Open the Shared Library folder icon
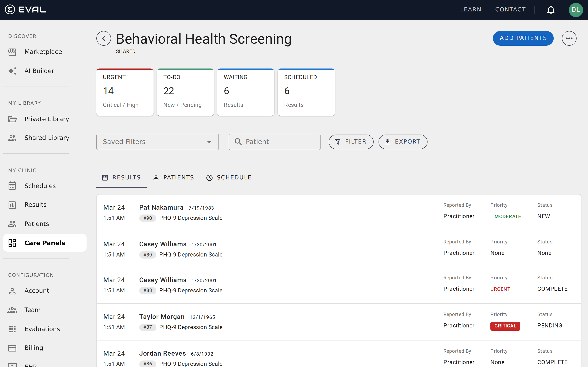Image resolution: width=588 pixels, height=367 pixels. coord(12,138)
